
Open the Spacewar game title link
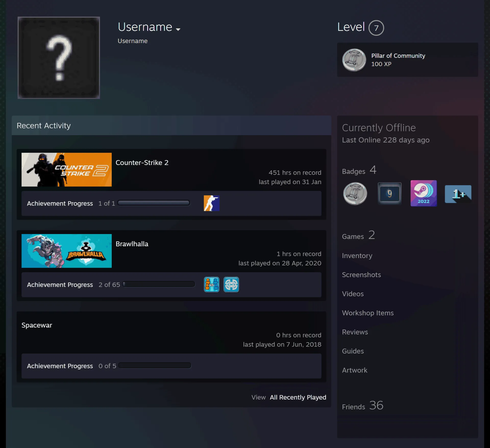click(x=37, y=325)
